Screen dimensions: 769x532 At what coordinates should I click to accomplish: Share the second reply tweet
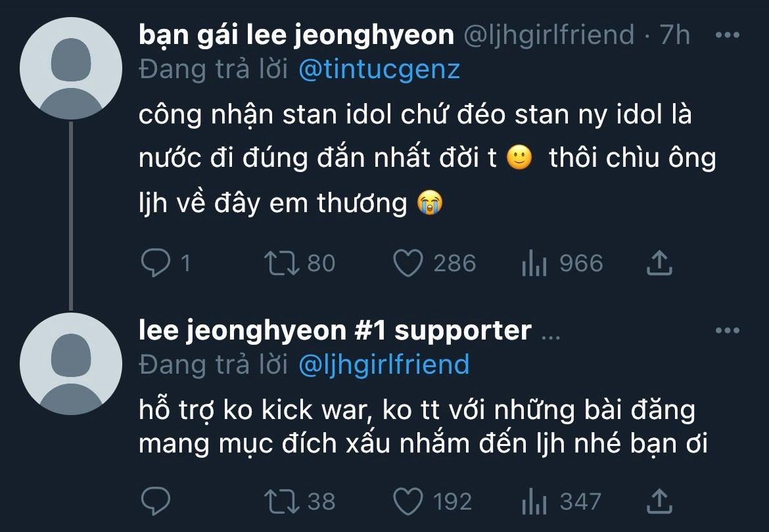point(659,502)
